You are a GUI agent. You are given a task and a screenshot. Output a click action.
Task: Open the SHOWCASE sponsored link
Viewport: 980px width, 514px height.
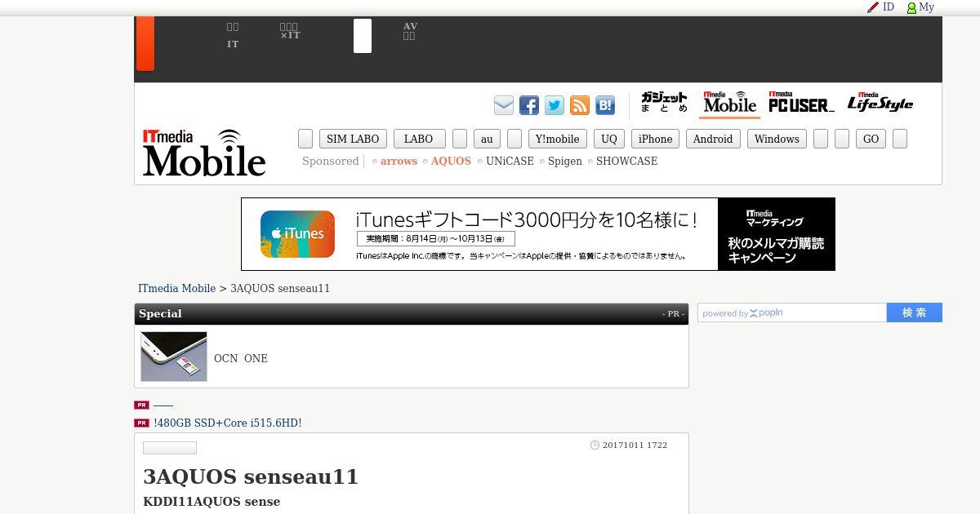(x=626, y=162)
